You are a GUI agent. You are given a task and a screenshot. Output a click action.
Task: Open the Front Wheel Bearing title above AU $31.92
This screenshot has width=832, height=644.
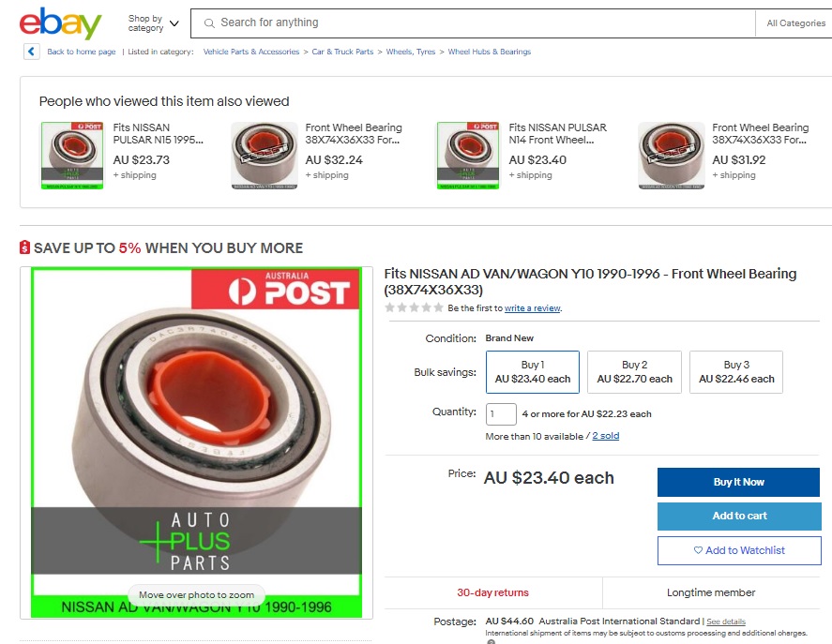761,134
